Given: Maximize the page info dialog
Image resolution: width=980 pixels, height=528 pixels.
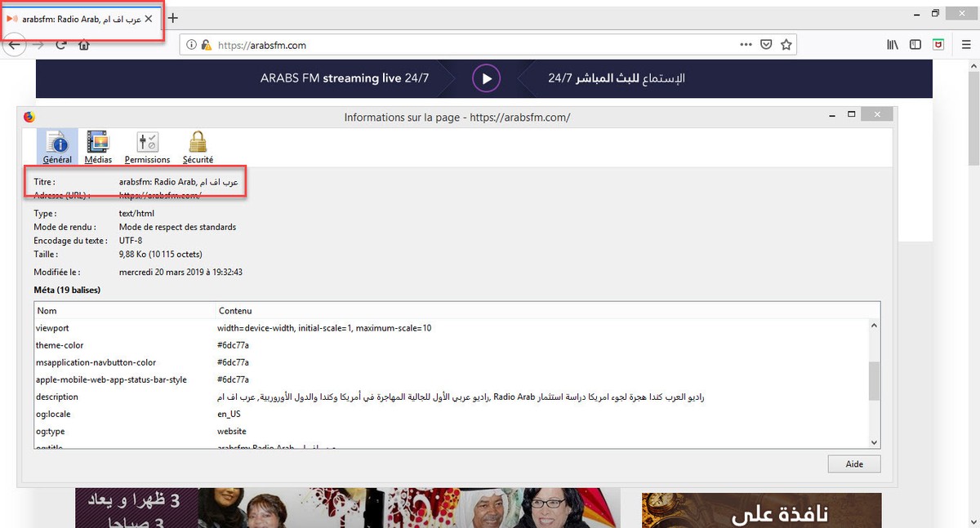Looking at the screenshot, I should (851, 114).
